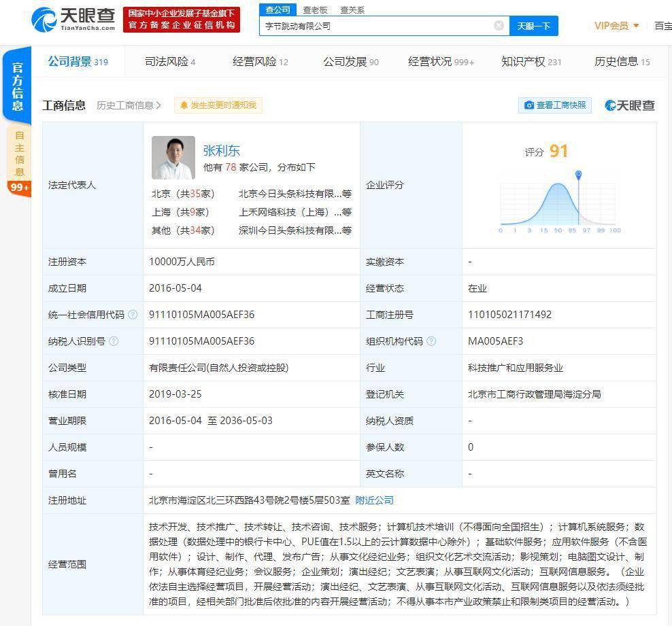Image resolution: width=672 pixels, height=626 pixels.
Task: Open the VIP会员 dropdown menu
Action: click(x=616, y=26)
